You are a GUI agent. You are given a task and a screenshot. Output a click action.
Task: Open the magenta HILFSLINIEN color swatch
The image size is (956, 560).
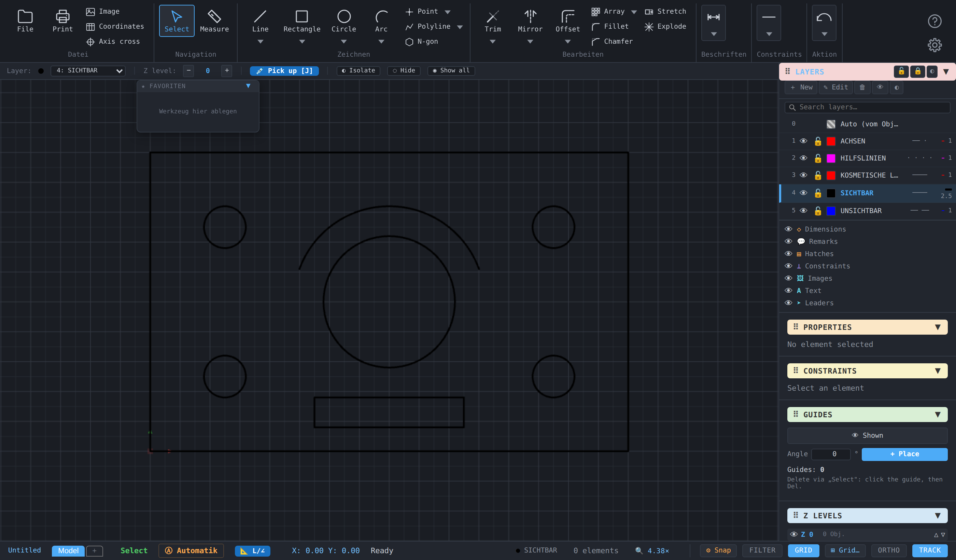[x=831, y=158]
